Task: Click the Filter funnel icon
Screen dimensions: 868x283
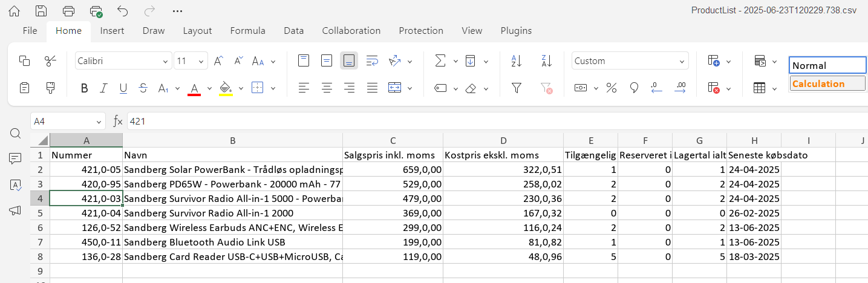Action: pos(517,88)
